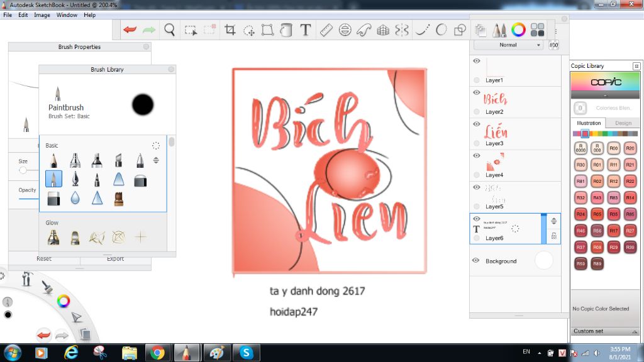Toggle the Layer Editor panel icon

click(x=480, y=30)
